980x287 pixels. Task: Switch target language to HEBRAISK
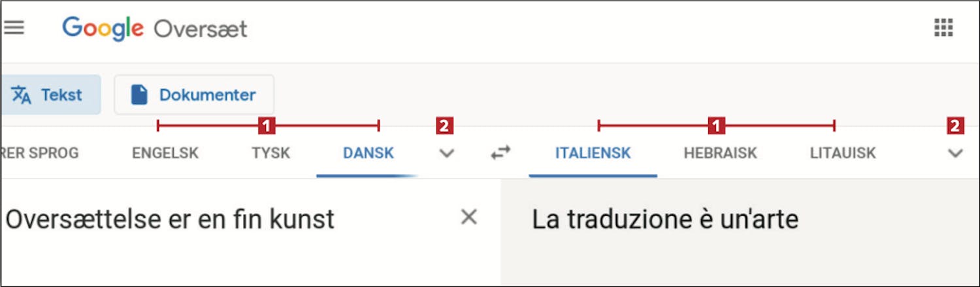[720, 154]
